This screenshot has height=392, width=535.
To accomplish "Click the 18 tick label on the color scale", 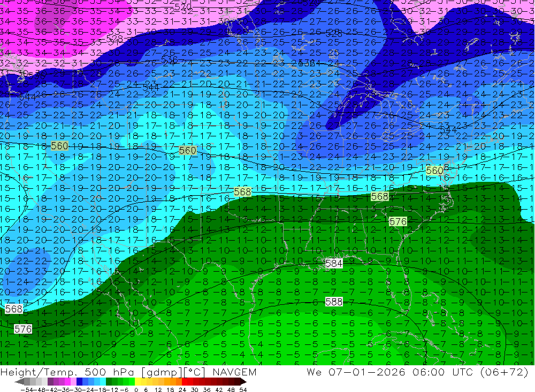I will 170,390.
